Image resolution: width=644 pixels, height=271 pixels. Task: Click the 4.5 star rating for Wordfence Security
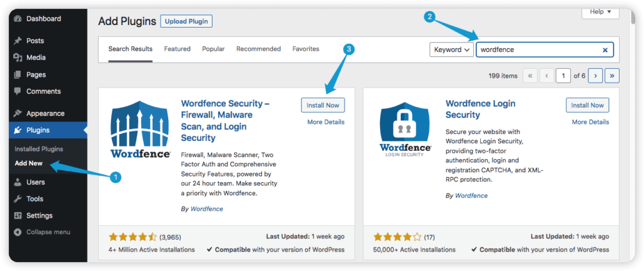[133, 237]
